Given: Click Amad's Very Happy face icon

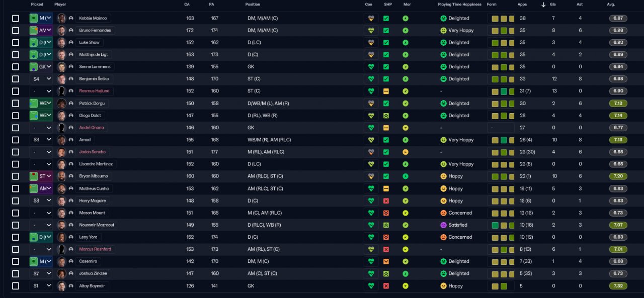Looking at the screenshot, I should click(444, 140).
